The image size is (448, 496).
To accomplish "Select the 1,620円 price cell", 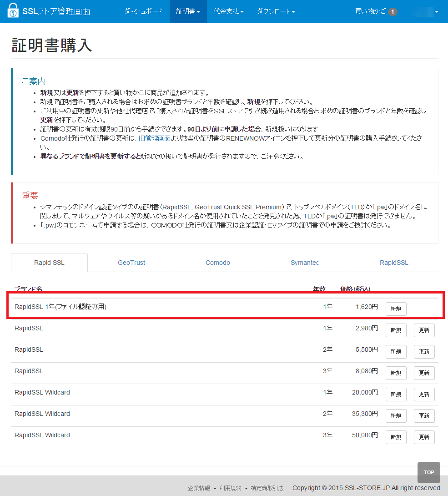I will pos(367,307).
